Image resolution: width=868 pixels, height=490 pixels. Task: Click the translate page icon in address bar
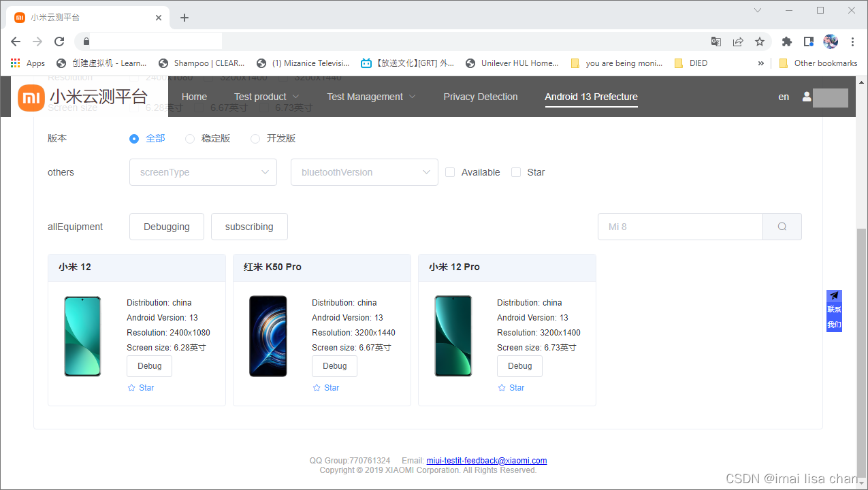[716, 42]
